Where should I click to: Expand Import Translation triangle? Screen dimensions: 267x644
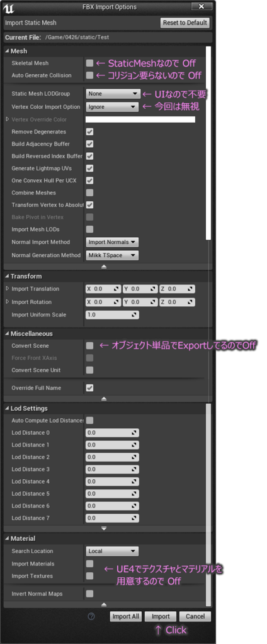coord(8,289)
